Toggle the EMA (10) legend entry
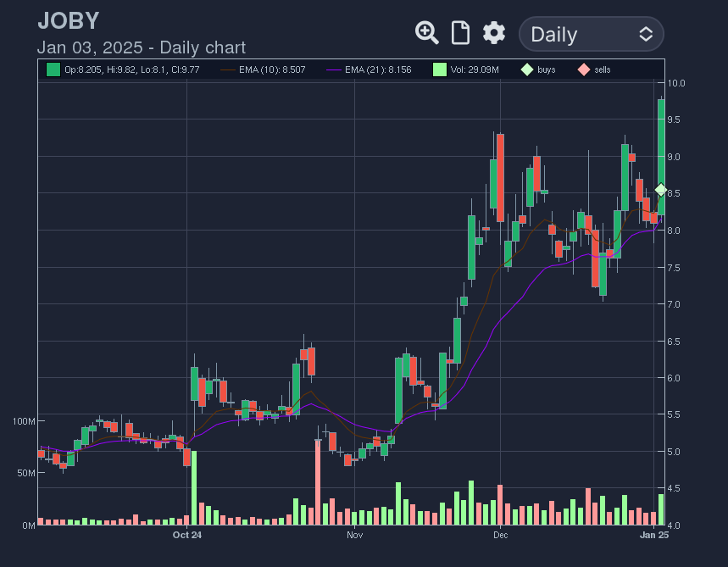This screenshot has width=728, height=567. pyautogui.click(x=263, y=69)
